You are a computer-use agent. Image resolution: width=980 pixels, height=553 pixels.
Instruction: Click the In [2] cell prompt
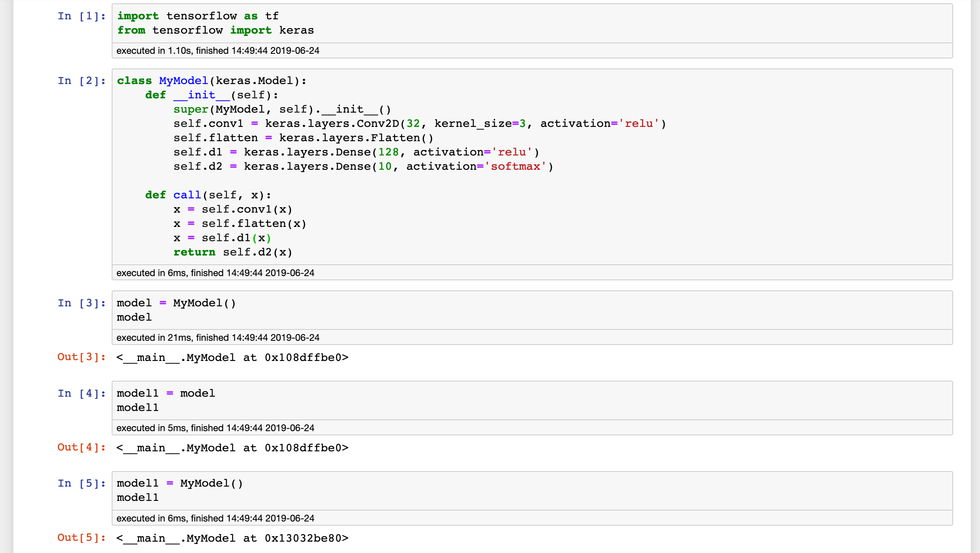tap(81, 81)
